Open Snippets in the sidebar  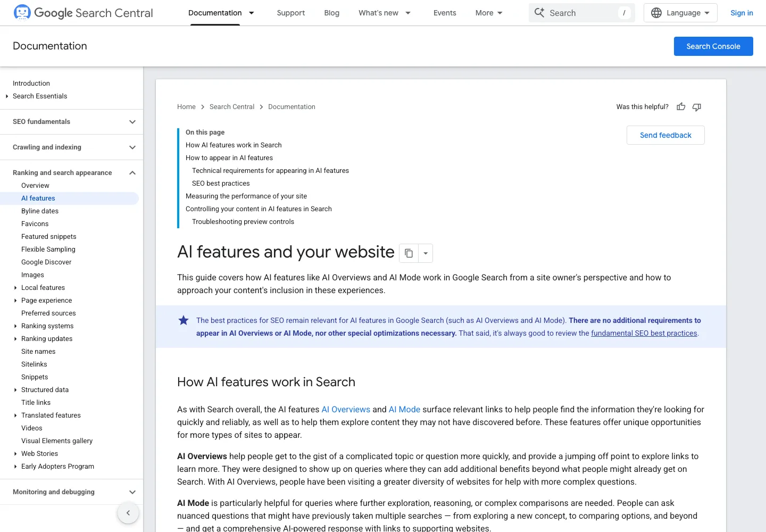(x=35, y=377)
